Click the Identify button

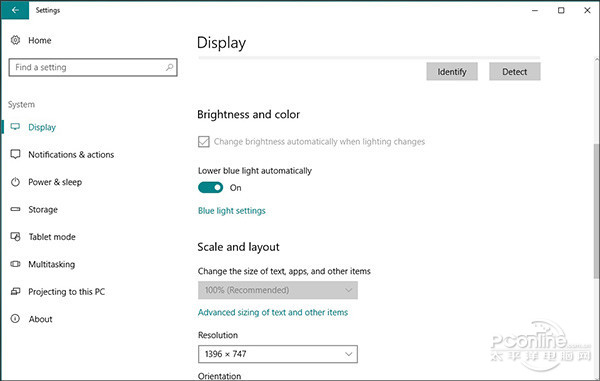coord(452,72)
